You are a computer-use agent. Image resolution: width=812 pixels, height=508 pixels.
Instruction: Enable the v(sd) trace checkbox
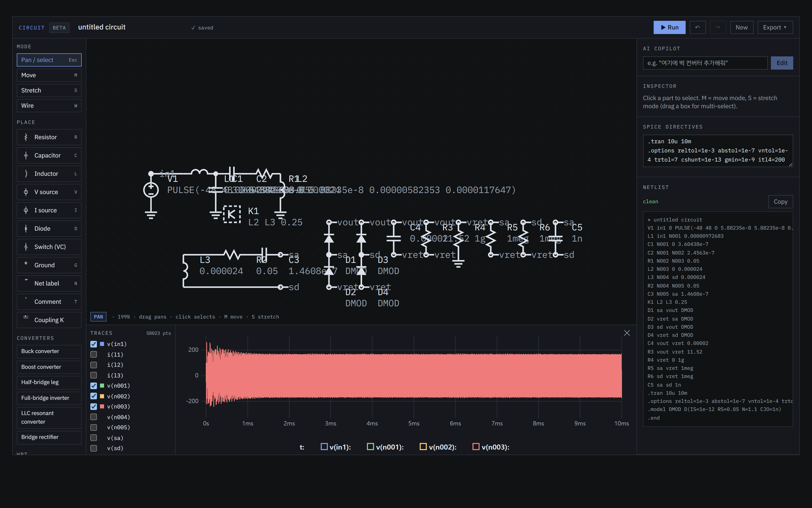point(94,448)
